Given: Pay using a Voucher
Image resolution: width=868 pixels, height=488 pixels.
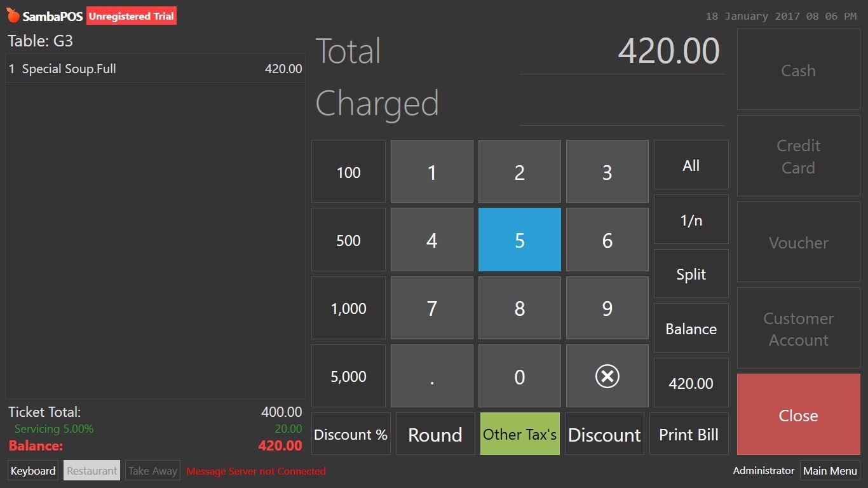Looking at the screenshot, I should 798,243.
